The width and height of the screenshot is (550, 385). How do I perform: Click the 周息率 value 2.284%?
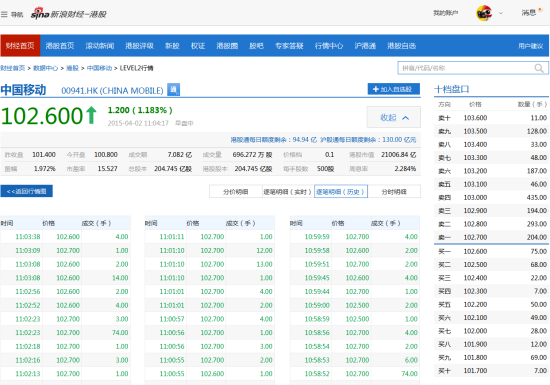click(x=405, y=169)
